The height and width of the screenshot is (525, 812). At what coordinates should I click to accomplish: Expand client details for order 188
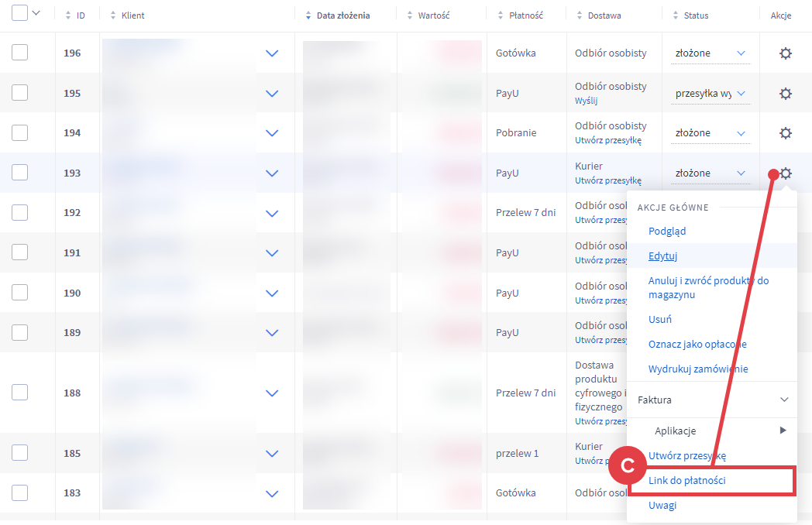coord(272,393)
